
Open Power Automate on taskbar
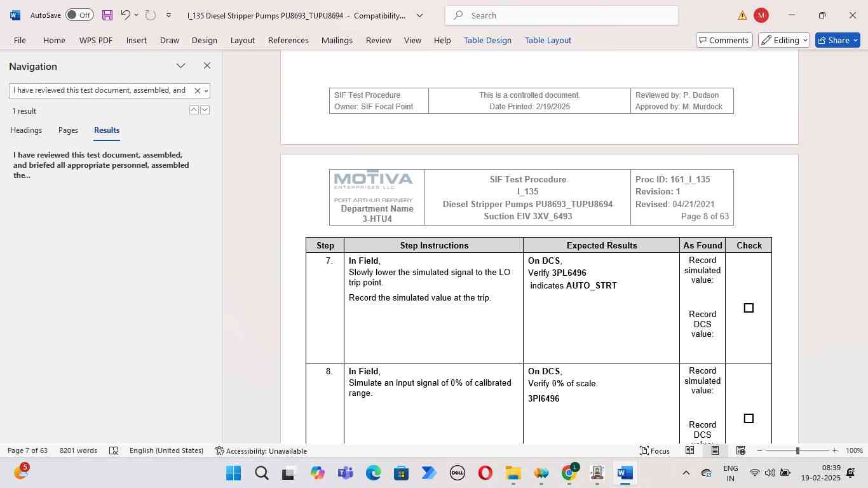[x=429, y=473]
